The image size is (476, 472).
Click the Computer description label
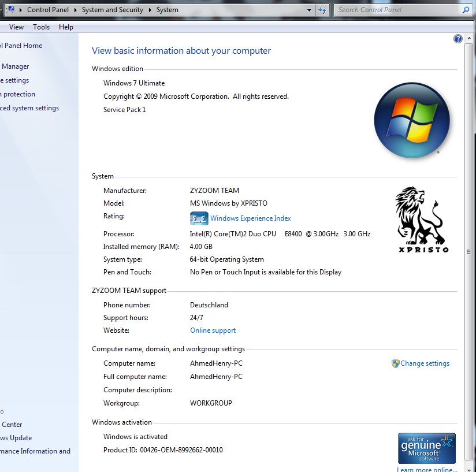coord(137,390)
